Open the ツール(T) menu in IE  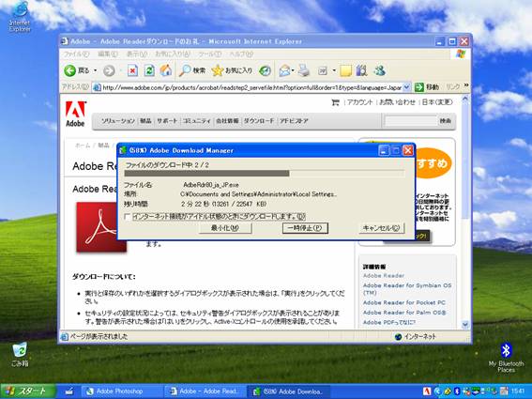[x=209, y=54]
